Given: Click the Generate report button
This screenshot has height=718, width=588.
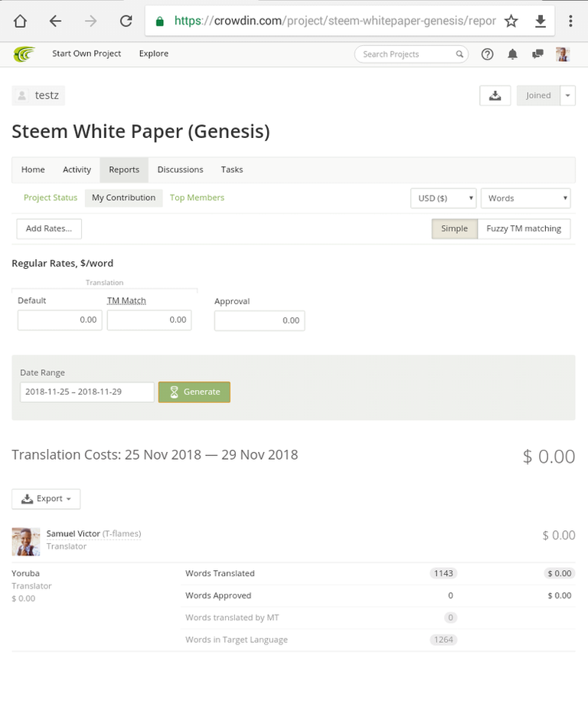Looking at the screenshot, I should [194, 392].
